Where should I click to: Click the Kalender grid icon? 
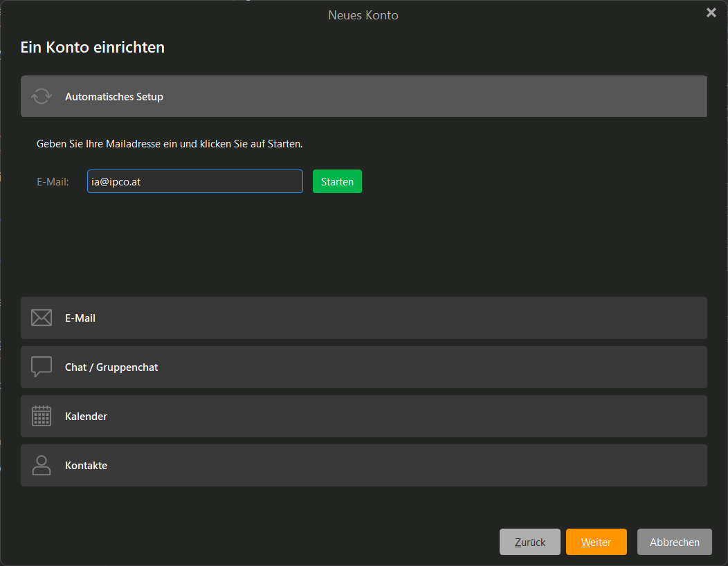tap(42, 416)
